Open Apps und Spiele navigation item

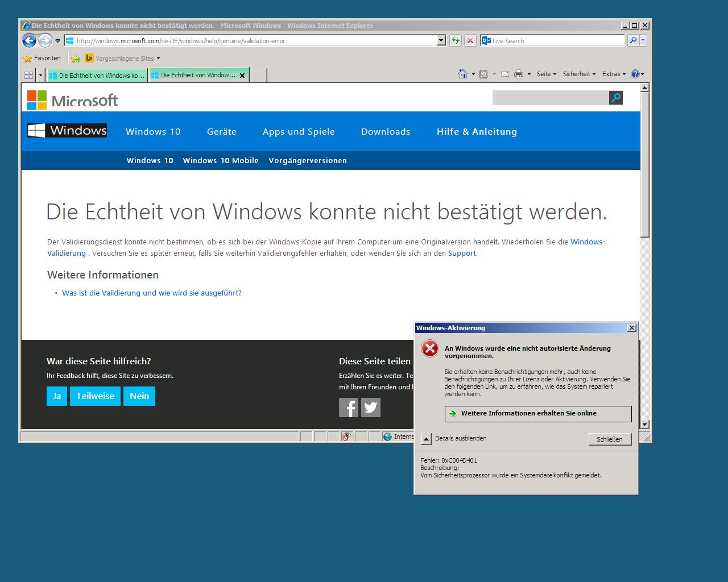[299, 131]
